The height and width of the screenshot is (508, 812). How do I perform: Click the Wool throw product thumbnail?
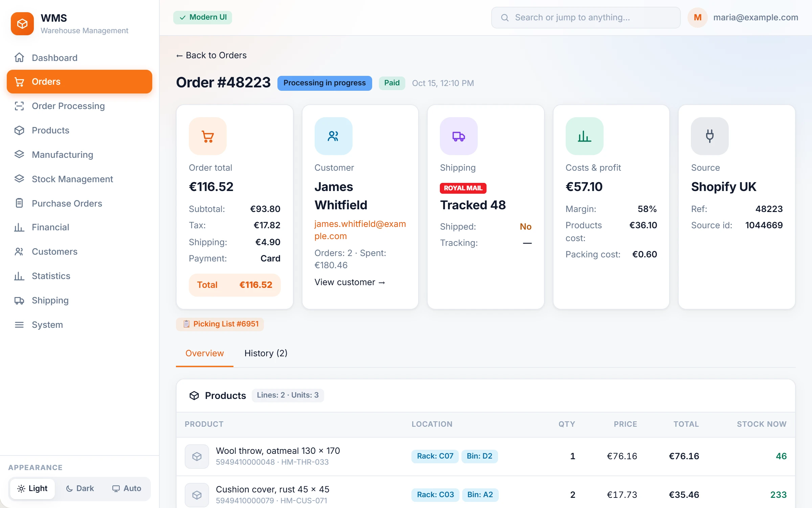(197, 457)
